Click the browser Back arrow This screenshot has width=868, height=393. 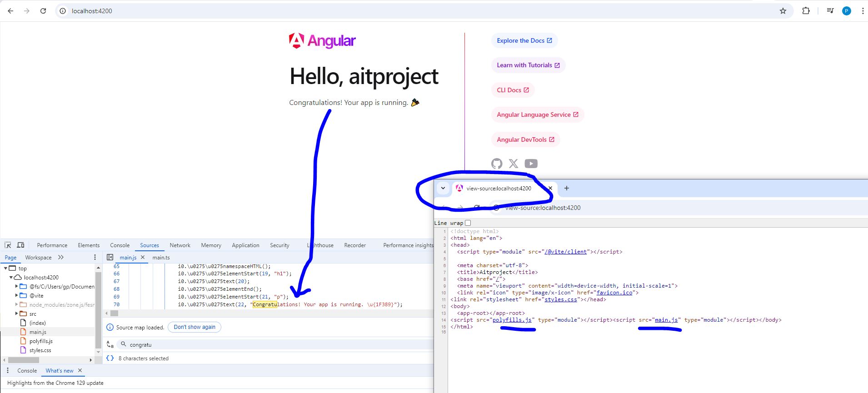[10, 11]
